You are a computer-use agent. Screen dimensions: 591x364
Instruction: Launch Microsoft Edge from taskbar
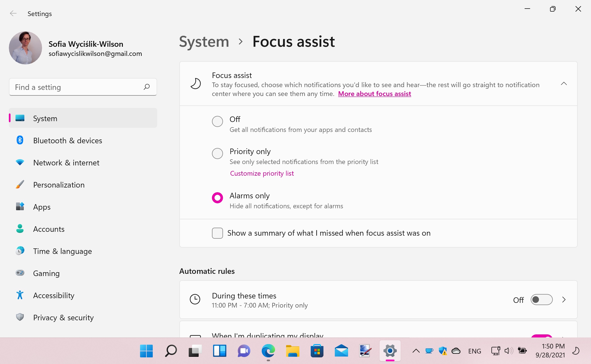point(268,351)
